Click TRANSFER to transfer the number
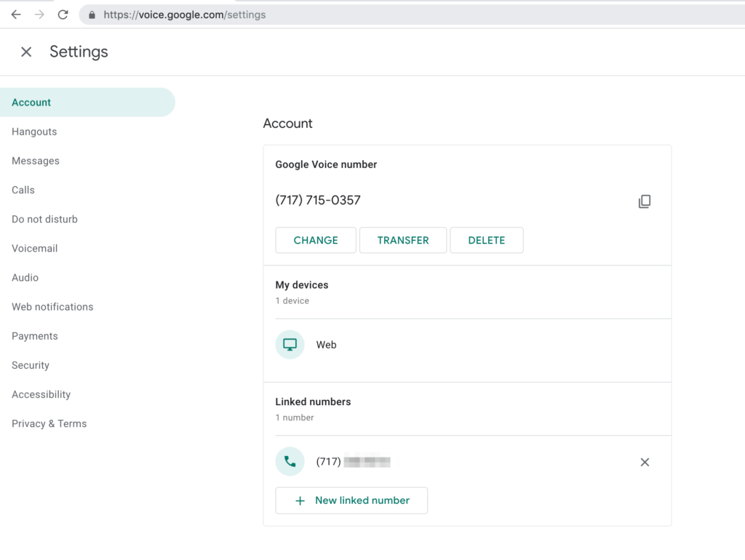Viewport: 745px width, 560px height. pos(403,240)
